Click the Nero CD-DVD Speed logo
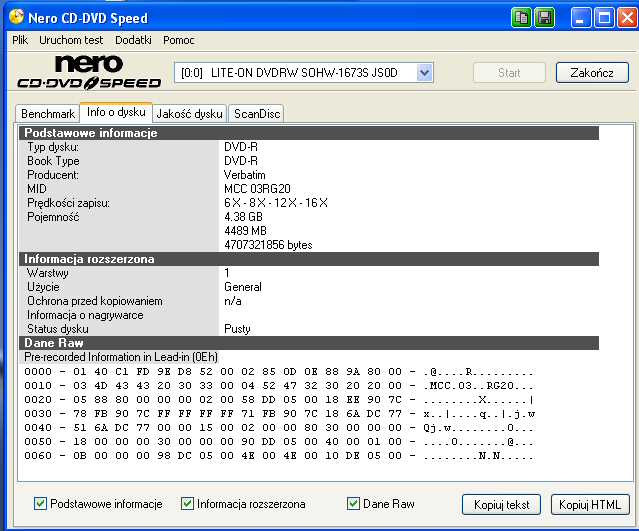 [x=89, y=73]
